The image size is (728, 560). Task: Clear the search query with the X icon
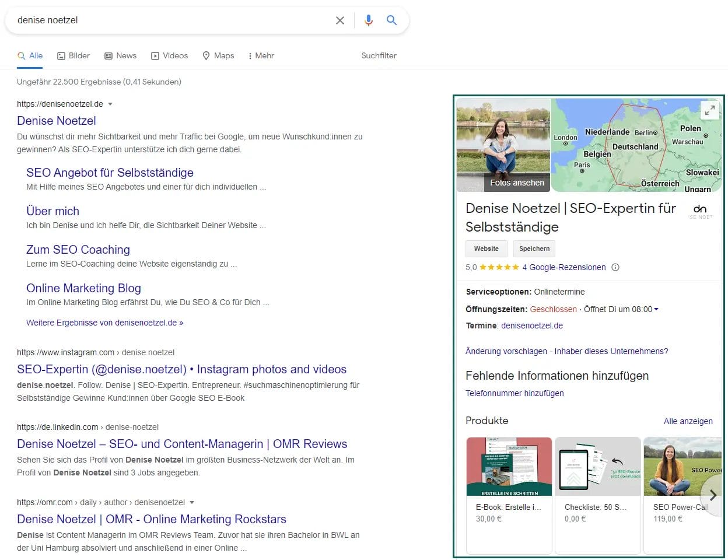click(340, 20)
